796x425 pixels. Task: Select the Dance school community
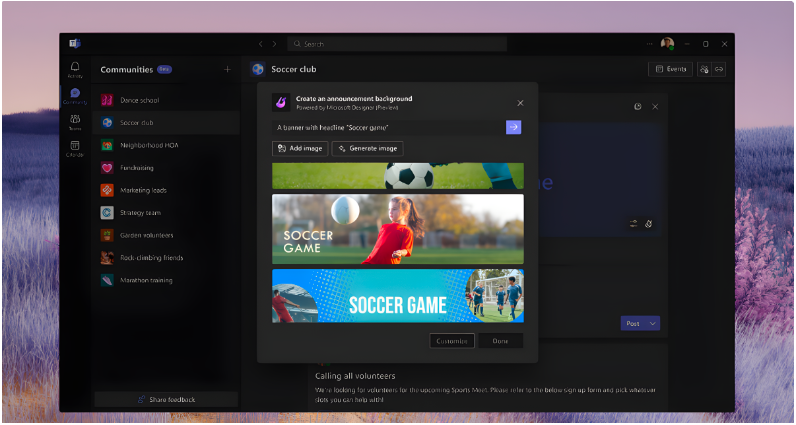(x=139, y=100)
